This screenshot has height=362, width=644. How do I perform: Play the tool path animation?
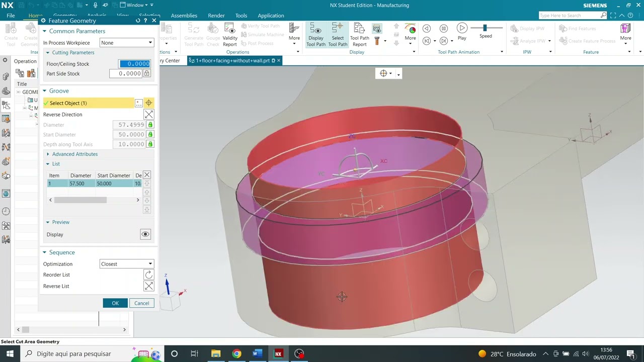pyautogui.click(x=462, y=31)
